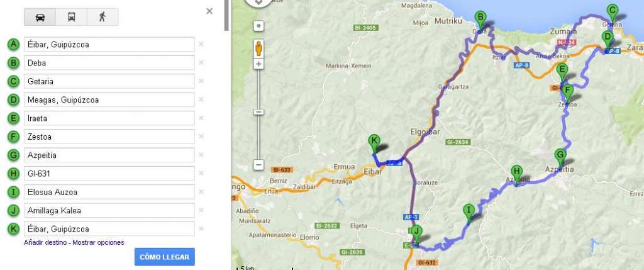Switch to public transit bus icon
Viewport: 644px width, 270px height.
coord(72,17)
